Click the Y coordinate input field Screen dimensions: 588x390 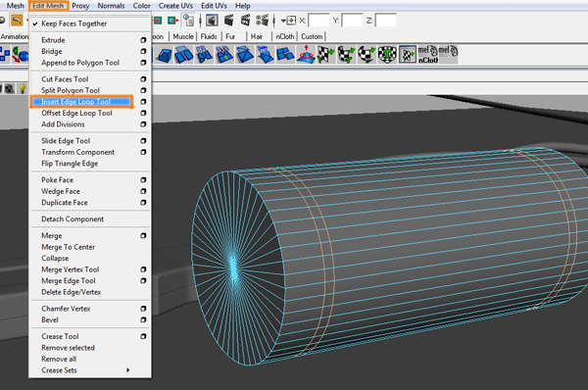click(352, 21)
